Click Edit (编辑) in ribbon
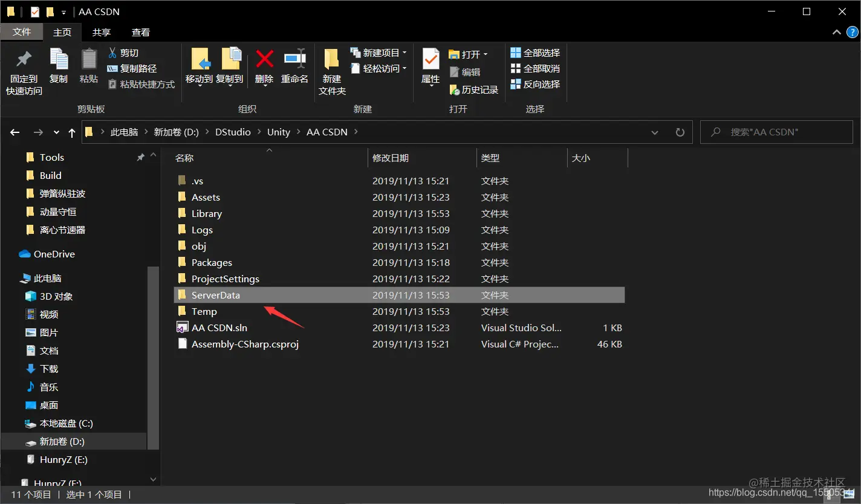861x504 pixels. click(x=465, y=72)
